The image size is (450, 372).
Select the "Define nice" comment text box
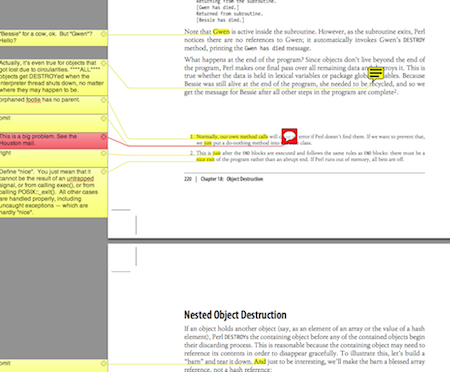click(53, 192)
